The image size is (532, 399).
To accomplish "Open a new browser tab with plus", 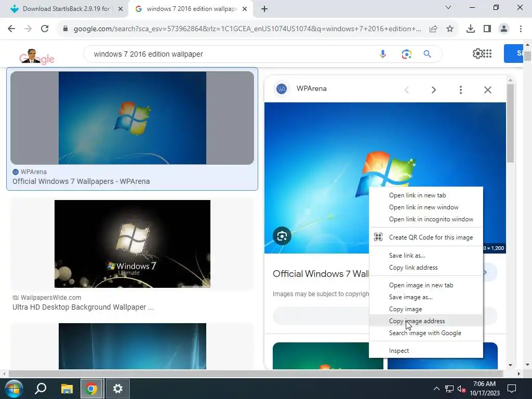I will pyautogui.click(x=264, y=9).
